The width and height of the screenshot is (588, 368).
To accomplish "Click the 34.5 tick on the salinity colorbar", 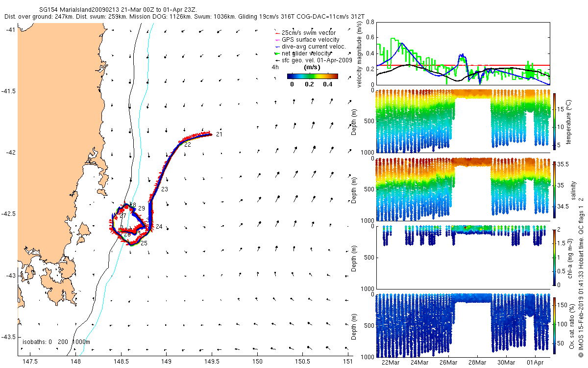I will pyautogui.click(x=563, y=207).
